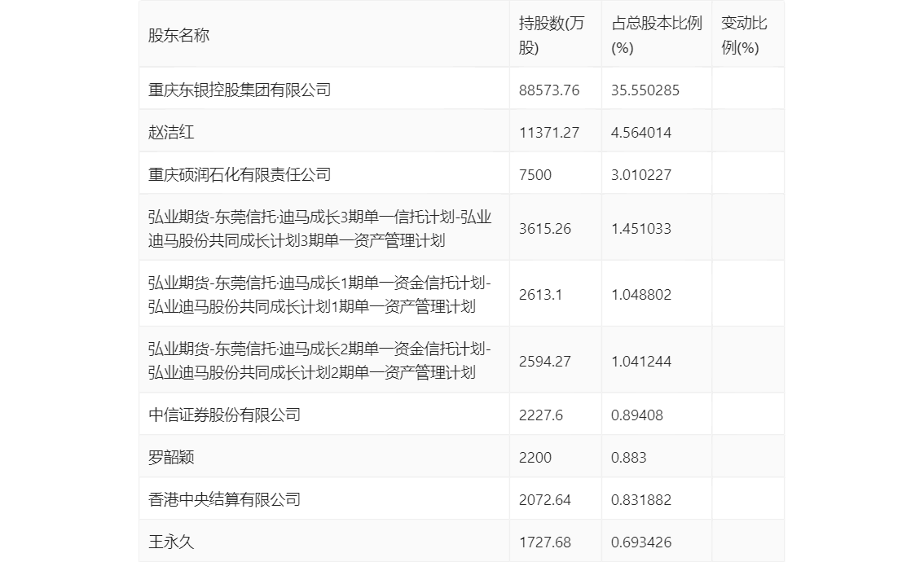924x562 pixels.
Task: Click the value 11371.27
Action: tap(549, 133)
